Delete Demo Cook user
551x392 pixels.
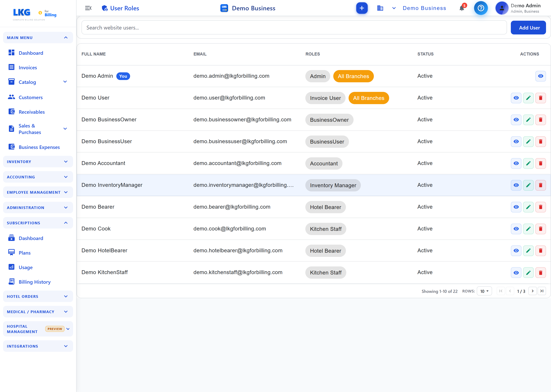coord(540,229)
